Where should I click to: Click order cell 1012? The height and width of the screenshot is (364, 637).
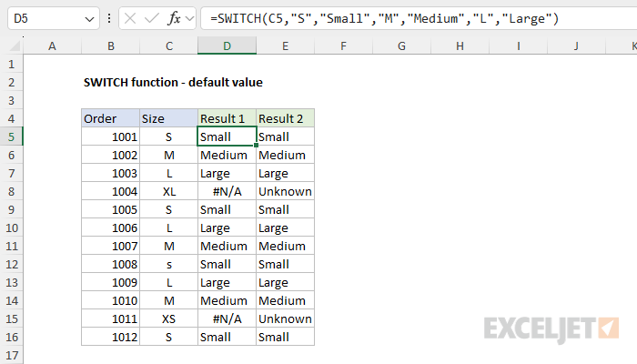(x=110, y=337)
